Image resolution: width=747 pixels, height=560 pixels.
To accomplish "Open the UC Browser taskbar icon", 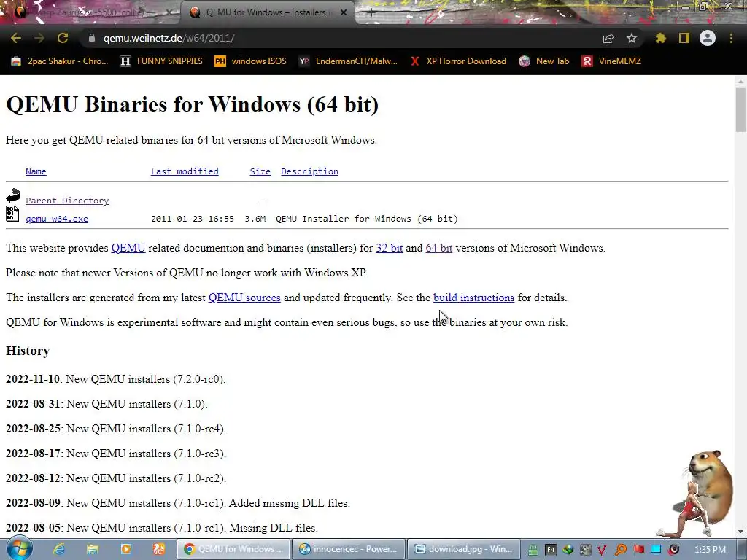I will [159, 549].
